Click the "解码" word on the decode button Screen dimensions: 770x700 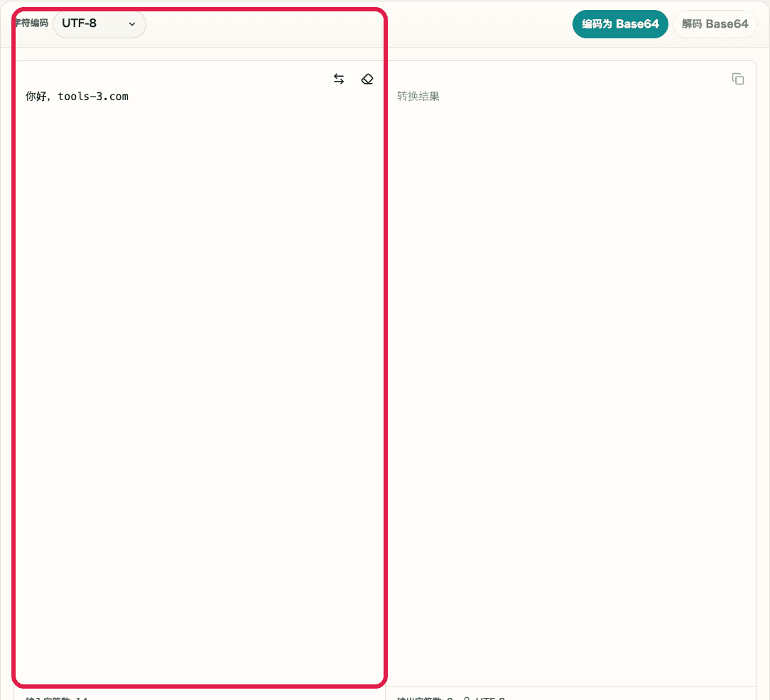[x=692, y=24]
